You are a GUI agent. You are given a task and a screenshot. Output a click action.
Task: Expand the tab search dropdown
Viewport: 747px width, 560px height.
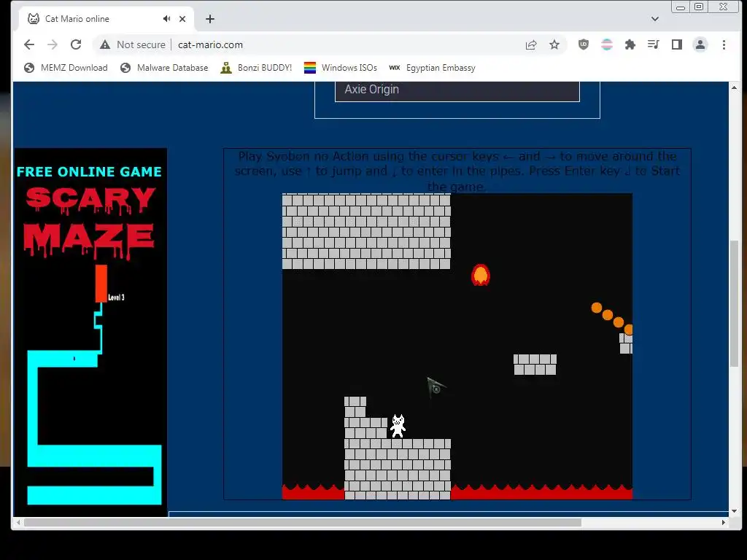coord(655,19)
